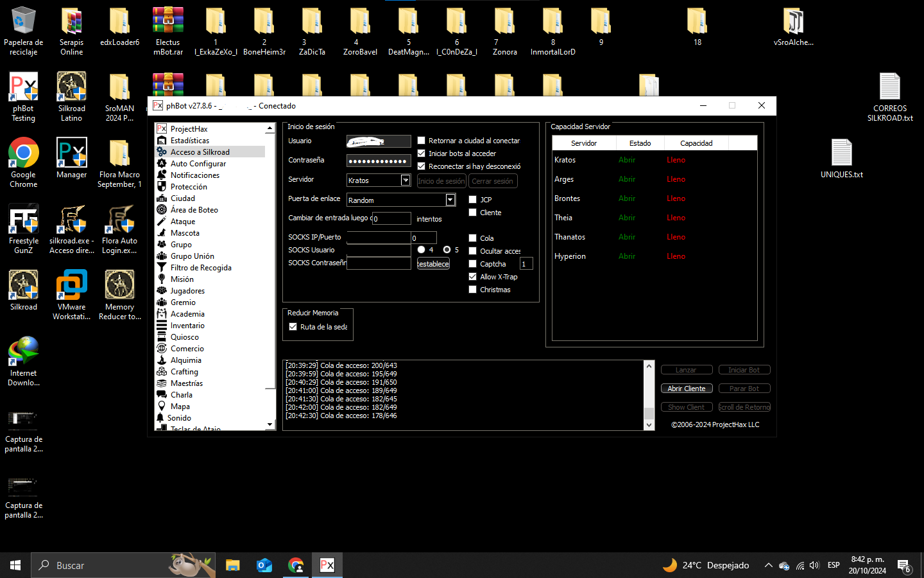The height and width of the screenshot is (578, 924).
Task: Select the Protección shield icon
Action: [162, 187]
